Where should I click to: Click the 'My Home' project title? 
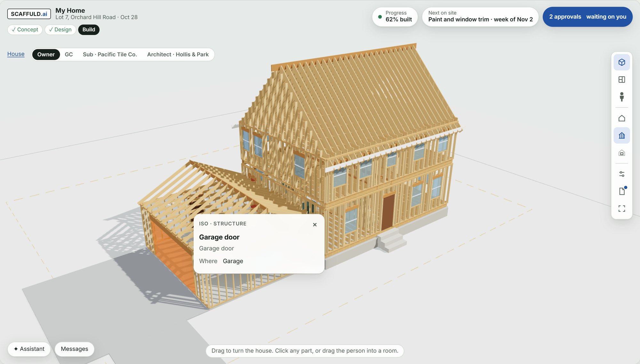tap(70, 11)
